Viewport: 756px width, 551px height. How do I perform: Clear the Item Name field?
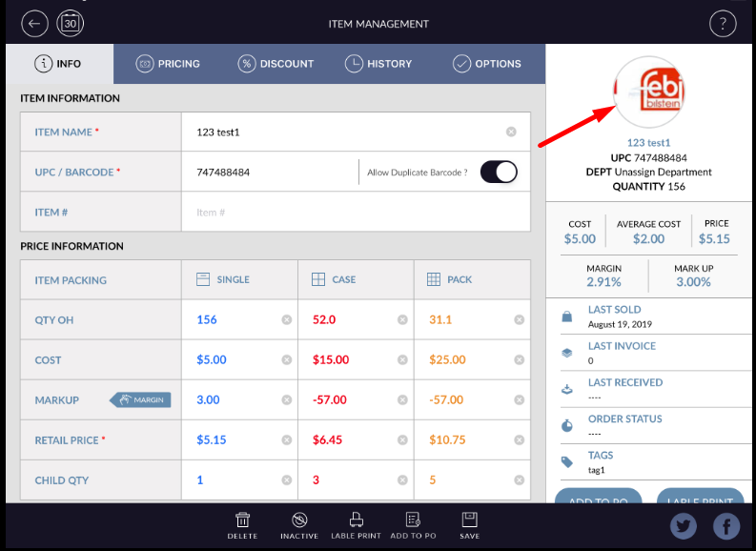tap(511, 132)
